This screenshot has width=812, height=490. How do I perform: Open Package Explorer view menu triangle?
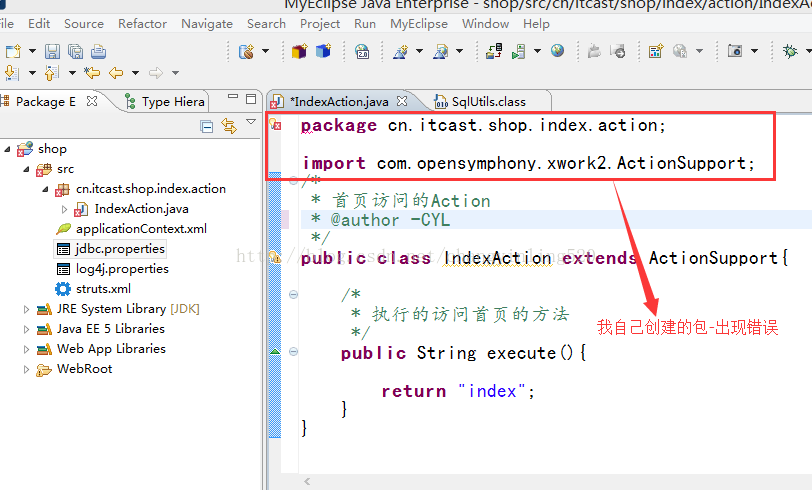(x=251, y=122)
